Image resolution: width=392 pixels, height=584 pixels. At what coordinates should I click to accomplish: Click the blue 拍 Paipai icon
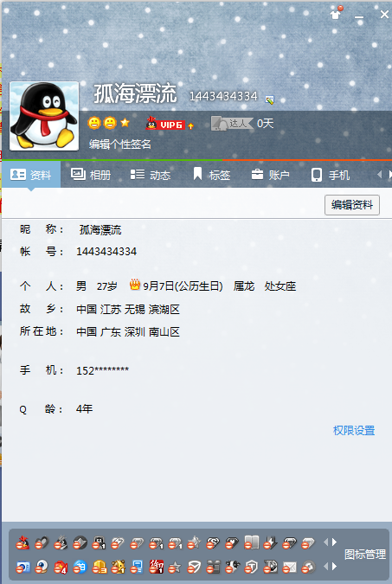coord(80,567)
